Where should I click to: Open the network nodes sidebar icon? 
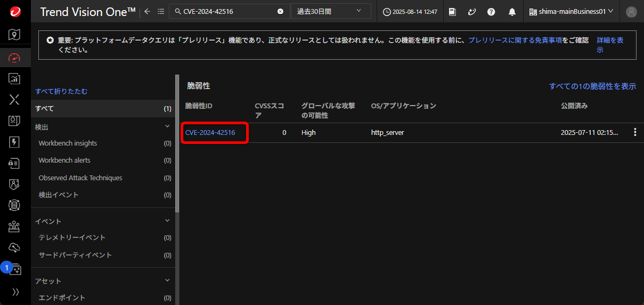[x=15, y=226]
